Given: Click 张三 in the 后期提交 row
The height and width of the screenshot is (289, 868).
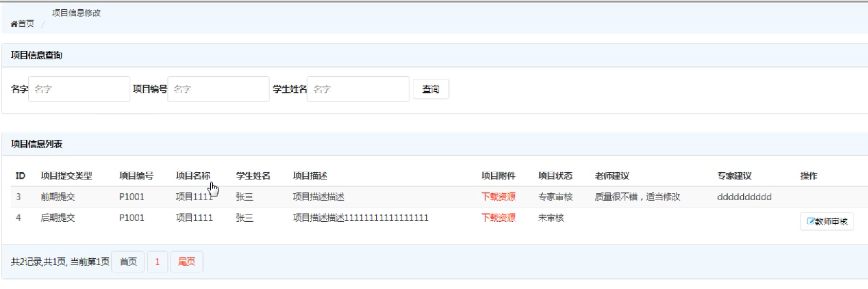Looking at the screenshot, I should point(245,217).
